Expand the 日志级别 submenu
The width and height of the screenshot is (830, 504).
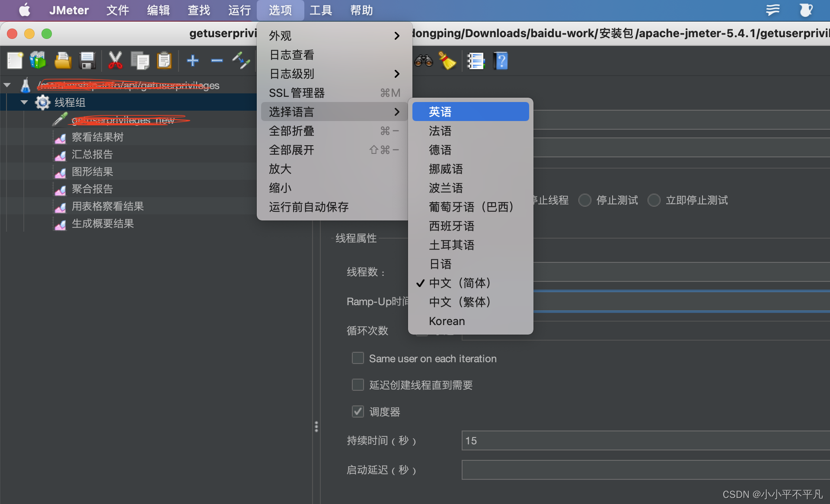335,73
